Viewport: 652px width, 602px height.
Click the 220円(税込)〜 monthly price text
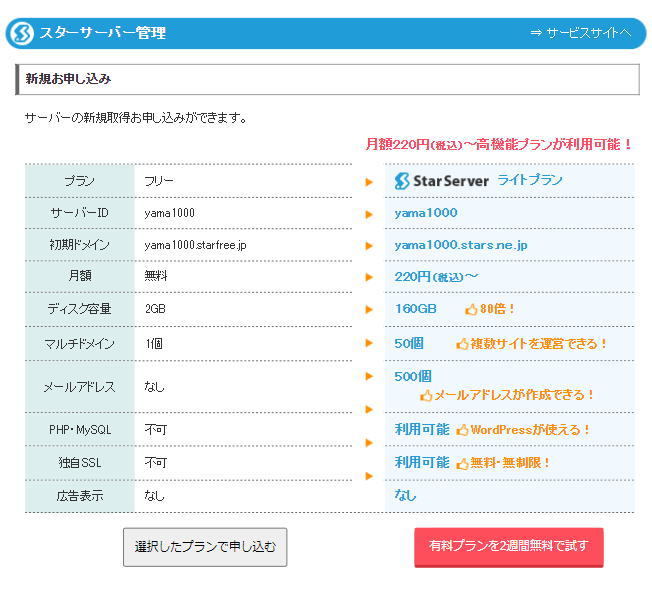click(x=436, y=277)
